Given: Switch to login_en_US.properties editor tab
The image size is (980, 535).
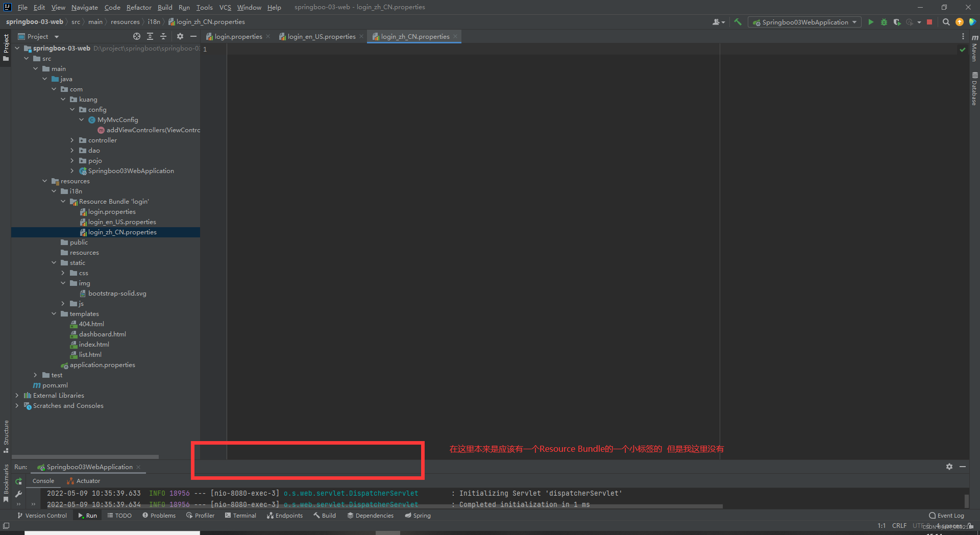Looking at the screenshot, I should 322,36.
